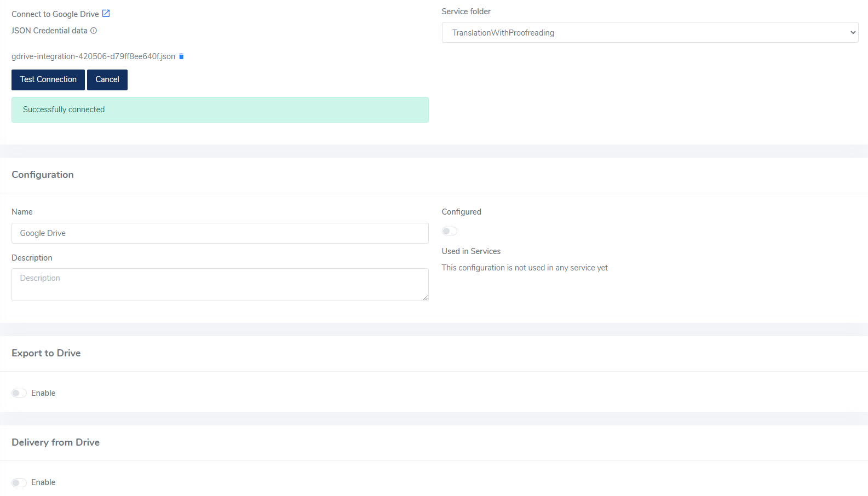Click the JSON Credential data label
868x496 pixels.
[49, 31]
